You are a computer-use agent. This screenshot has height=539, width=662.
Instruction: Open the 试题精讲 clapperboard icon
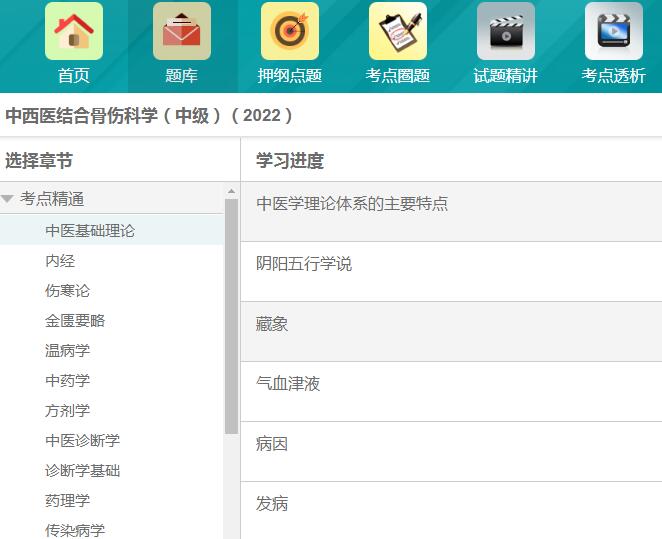506,31
